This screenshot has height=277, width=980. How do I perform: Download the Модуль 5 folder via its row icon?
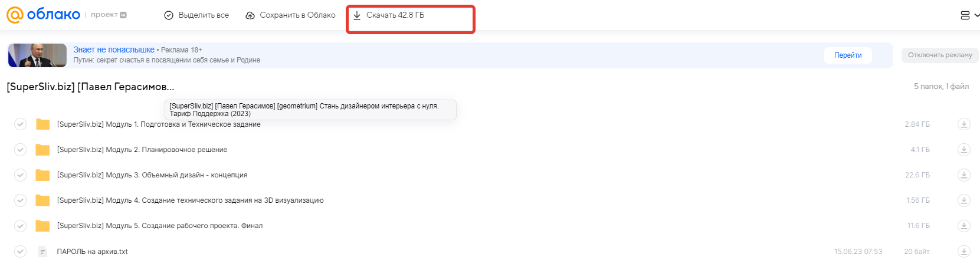[963, 226]
